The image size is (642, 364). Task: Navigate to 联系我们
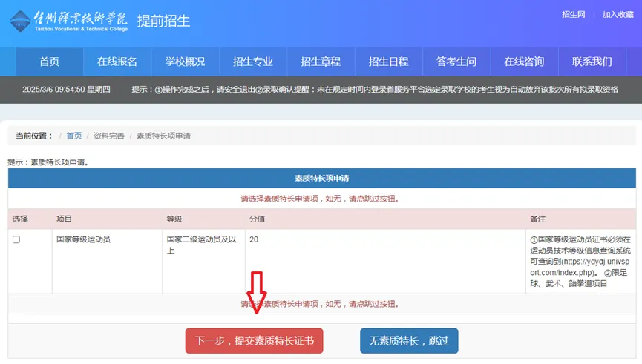pyautogui.click(x=592, y=62)
